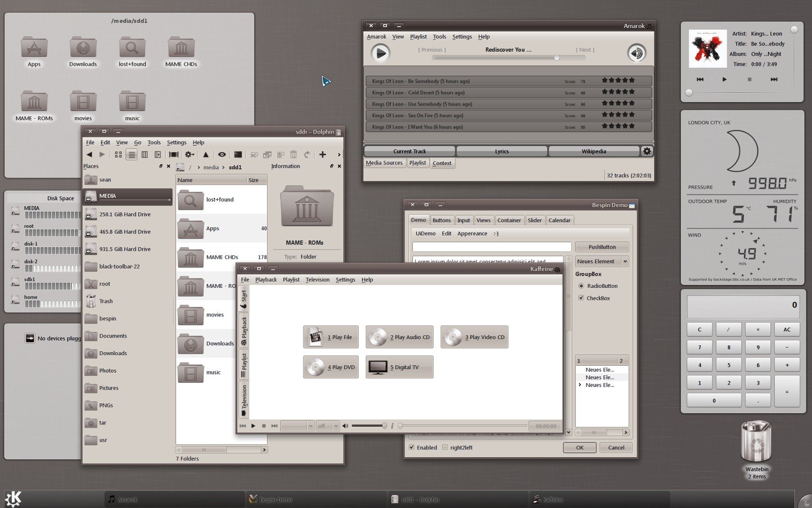Open Dolphin gear settings dropdown
Screen dimensions: 812x508
click(x=189, y=154)
